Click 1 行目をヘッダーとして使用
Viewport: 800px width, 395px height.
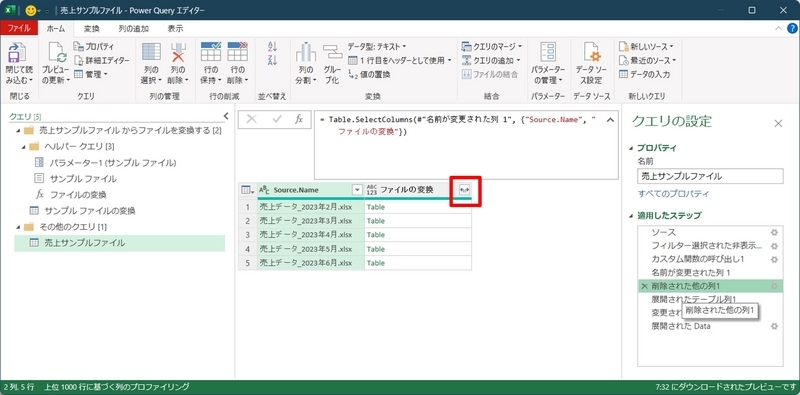[x=399, y=60]
